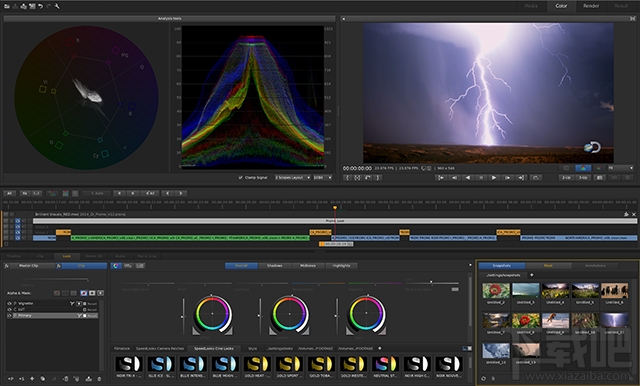This screenshot has width=640, height=386.
Task: Open the SpeedLooks Cine Looks preset tab
Action: 213,348
